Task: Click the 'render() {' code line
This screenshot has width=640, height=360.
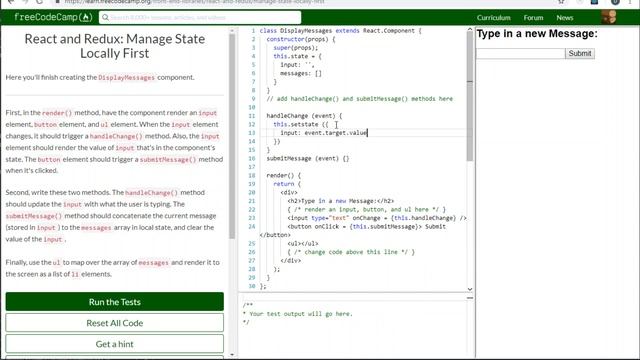Action: coord(284,176)
